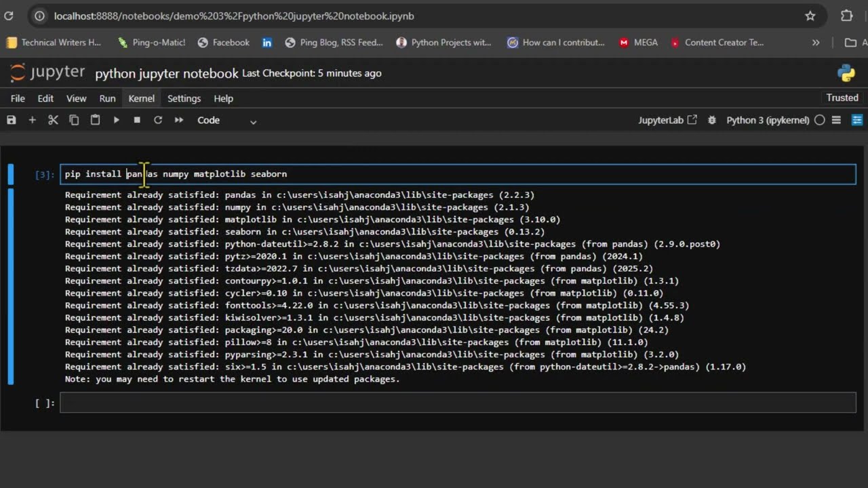
Task: Toggle the blue notebook tools icon
Action: (857, 120)
